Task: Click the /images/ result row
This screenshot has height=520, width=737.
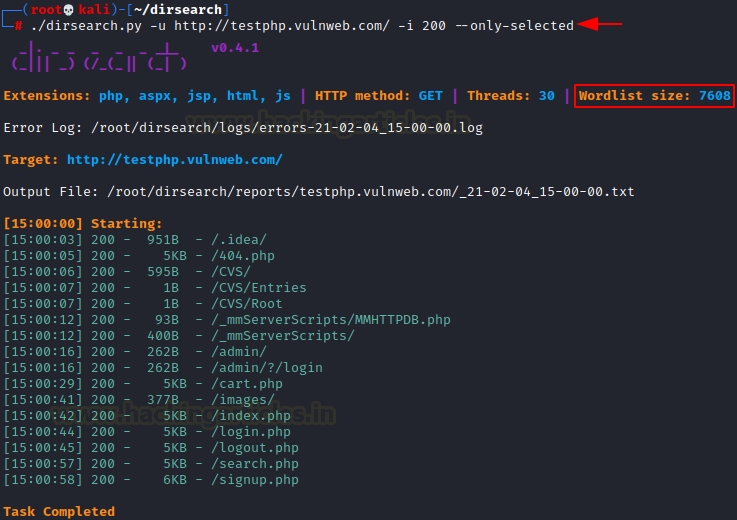Action: (139, 400)
